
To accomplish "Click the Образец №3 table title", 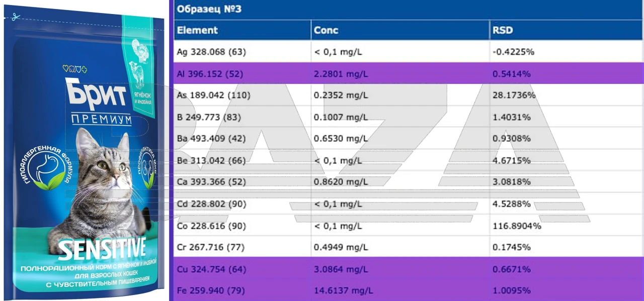I will [209, 10].
